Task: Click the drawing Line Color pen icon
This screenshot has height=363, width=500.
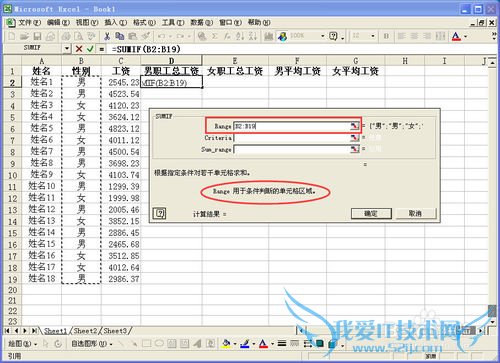Action: (245, 343)
